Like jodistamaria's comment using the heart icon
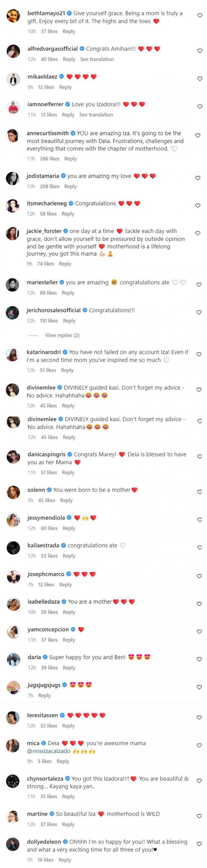207x868 pixels. (198, 178)
